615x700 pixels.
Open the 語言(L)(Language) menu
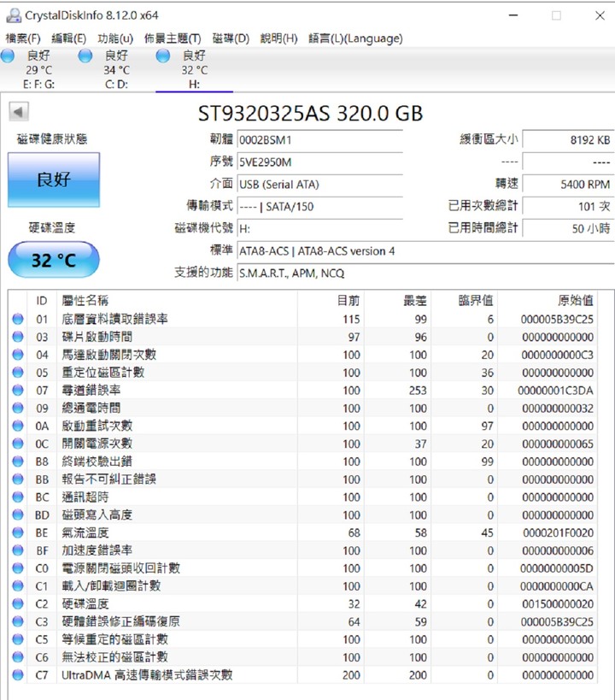click(355, 38)
